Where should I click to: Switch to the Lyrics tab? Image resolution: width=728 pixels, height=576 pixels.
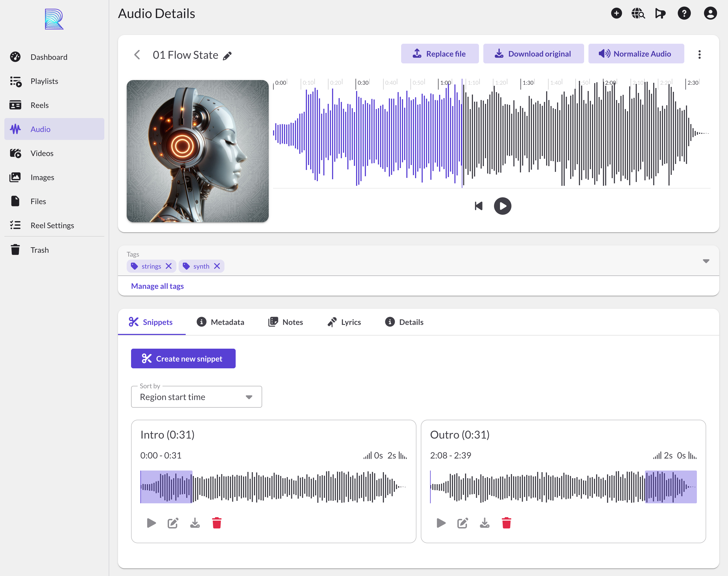344,322
